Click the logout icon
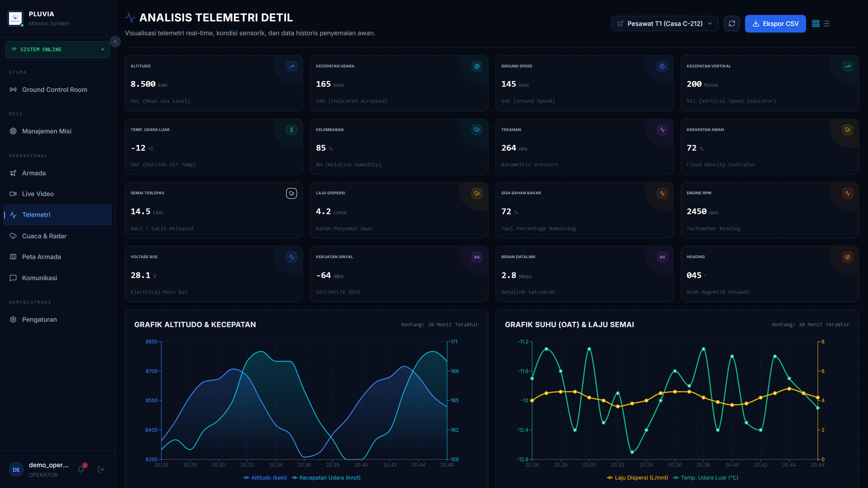The width and height of the screenshot is (868, 488). 100,470
